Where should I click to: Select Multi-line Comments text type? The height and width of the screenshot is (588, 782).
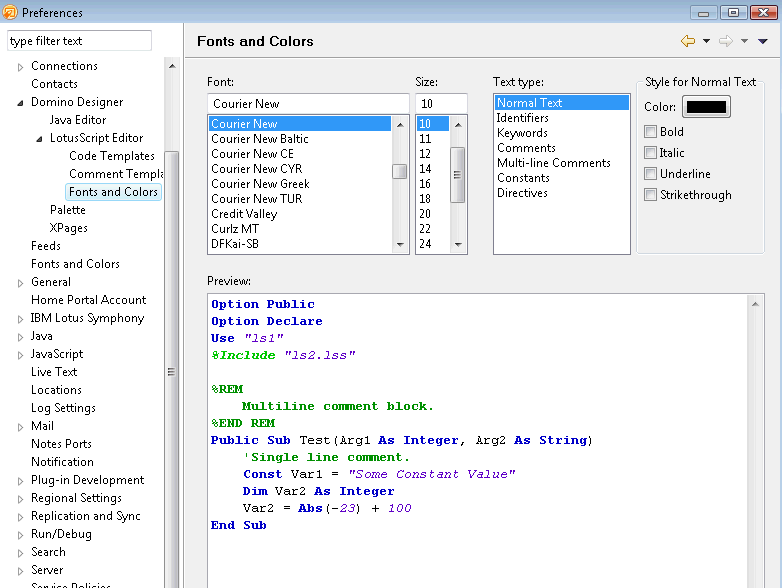(553, 163)
